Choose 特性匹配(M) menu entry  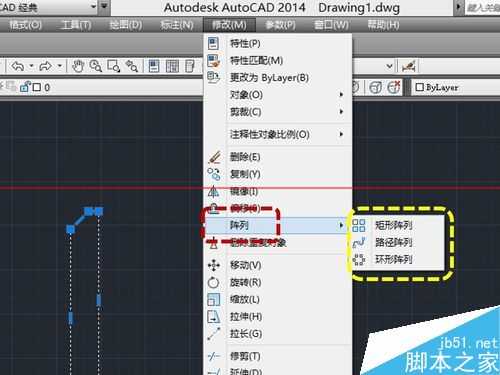(x=278, y=60)
